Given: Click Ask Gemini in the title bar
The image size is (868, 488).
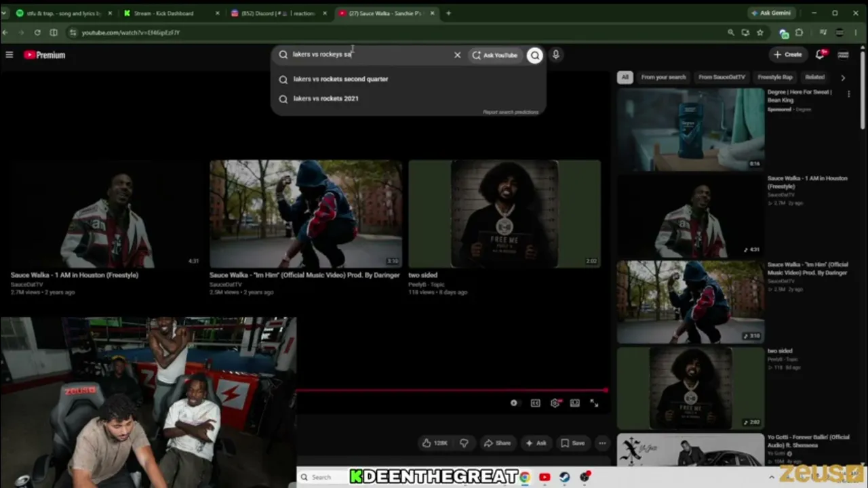Looking at the screenshot, I should 770,13.
